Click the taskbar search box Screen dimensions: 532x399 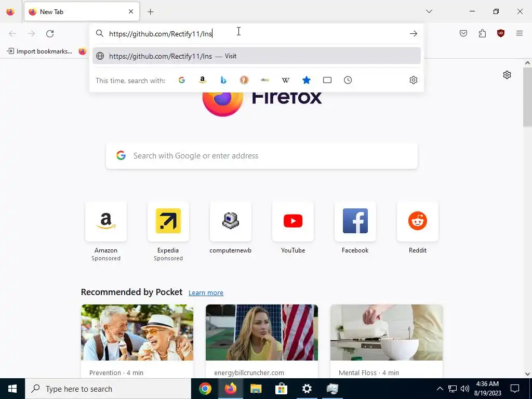[x=108, y=389]
